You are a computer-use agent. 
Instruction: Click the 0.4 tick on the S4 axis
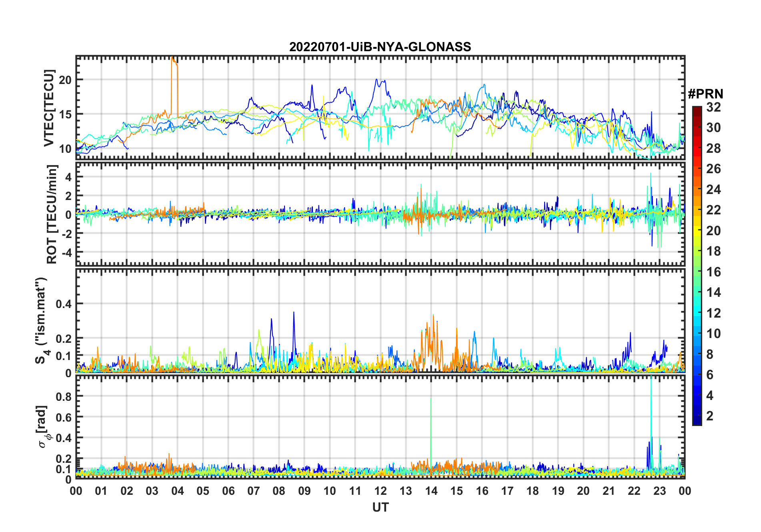pyautogui.click(x=64, y=304)
